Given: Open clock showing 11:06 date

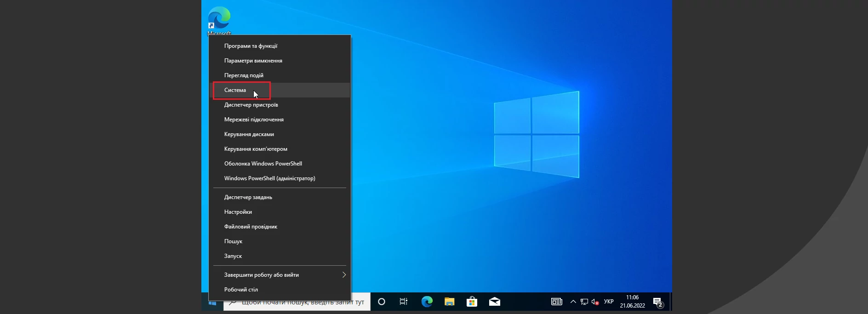Looking at the screenshot, I should (633, 302).
